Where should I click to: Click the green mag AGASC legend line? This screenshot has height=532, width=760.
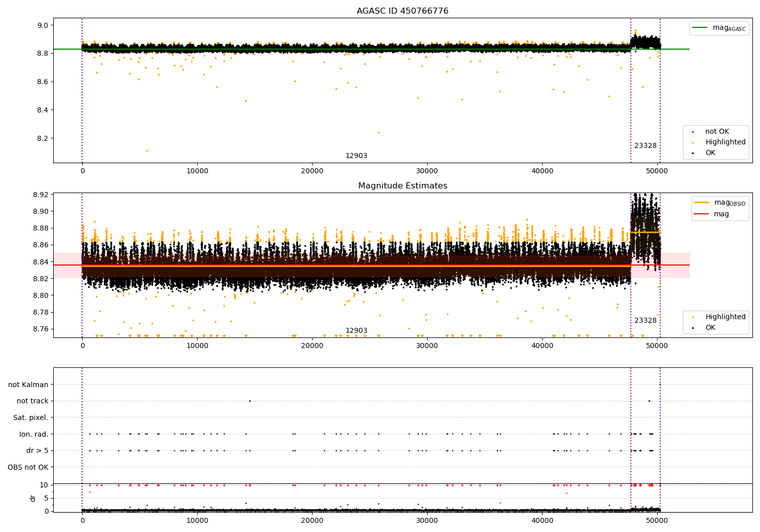tap(701, 28)
